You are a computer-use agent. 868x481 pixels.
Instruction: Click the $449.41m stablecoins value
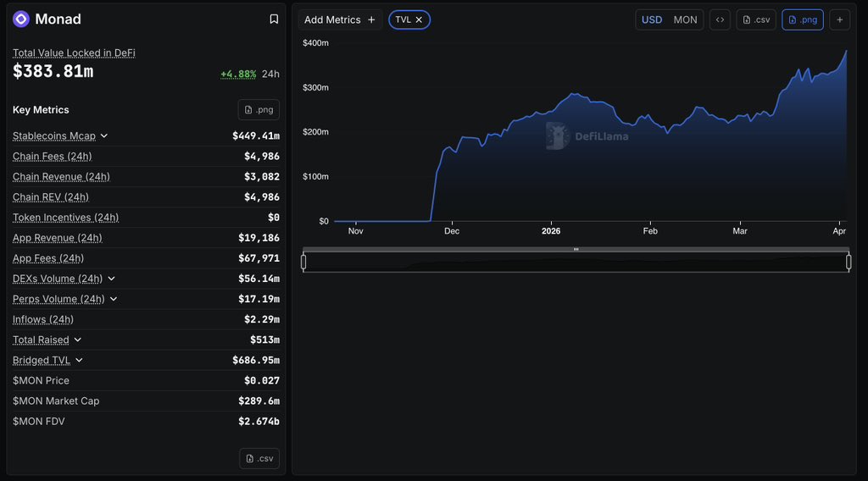pos(256,136)
